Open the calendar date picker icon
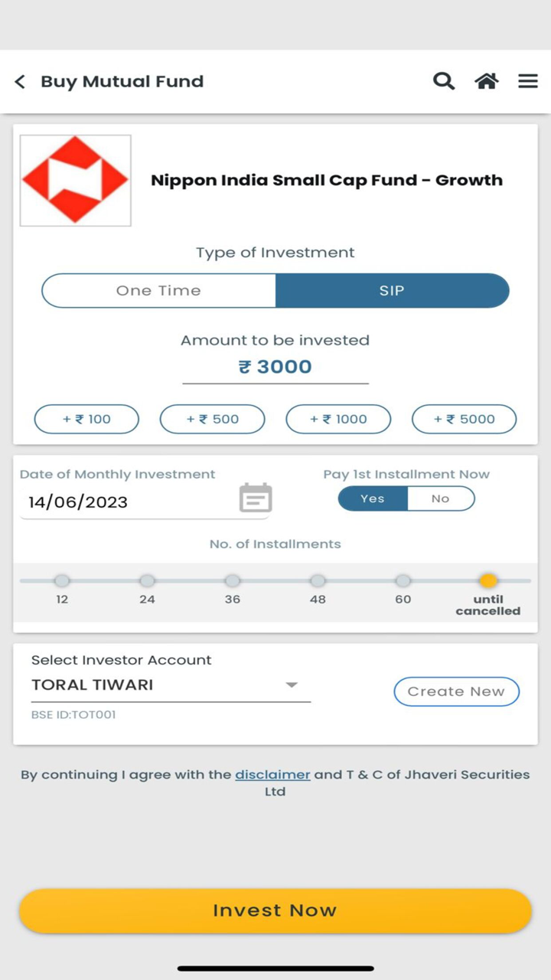Screen dimensions: 551x980 click(x=256, y=498)
